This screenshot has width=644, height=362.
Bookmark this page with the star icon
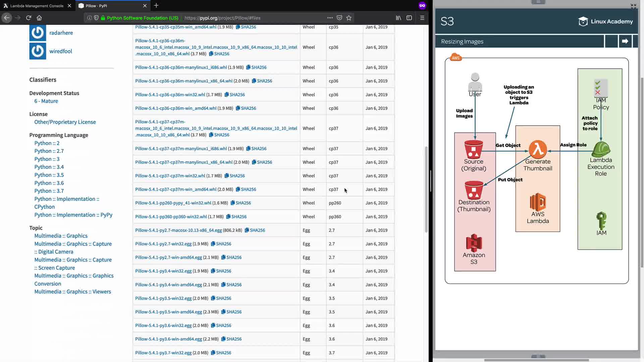click(x=349, y=18)
